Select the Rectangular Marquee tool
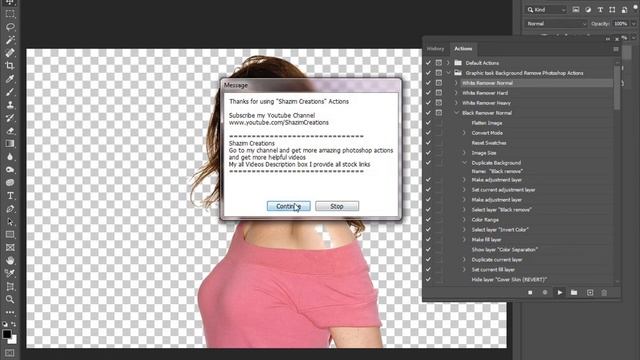Screen dimensions: 640x360 click(x=10, y=14)
